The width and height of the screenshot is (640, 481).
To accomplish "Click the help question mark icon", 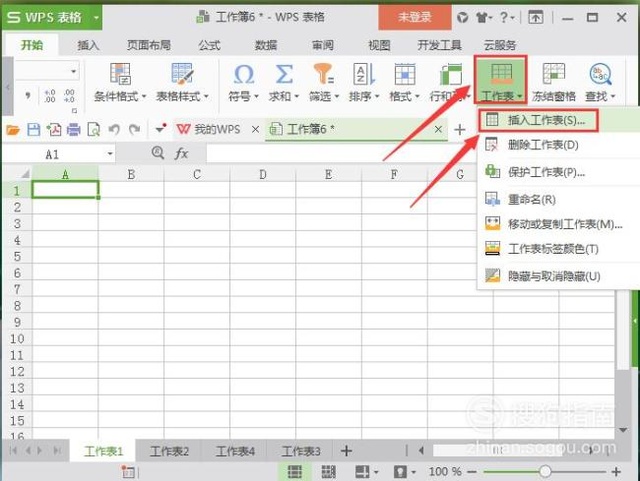I will [504, 17].
